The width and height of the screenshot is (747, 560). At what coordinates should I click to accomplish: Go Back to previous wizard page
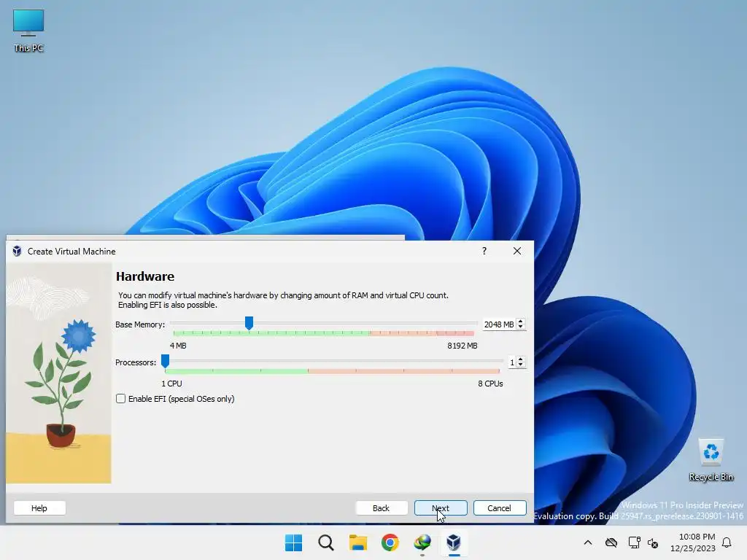click(x=381, y=508)
